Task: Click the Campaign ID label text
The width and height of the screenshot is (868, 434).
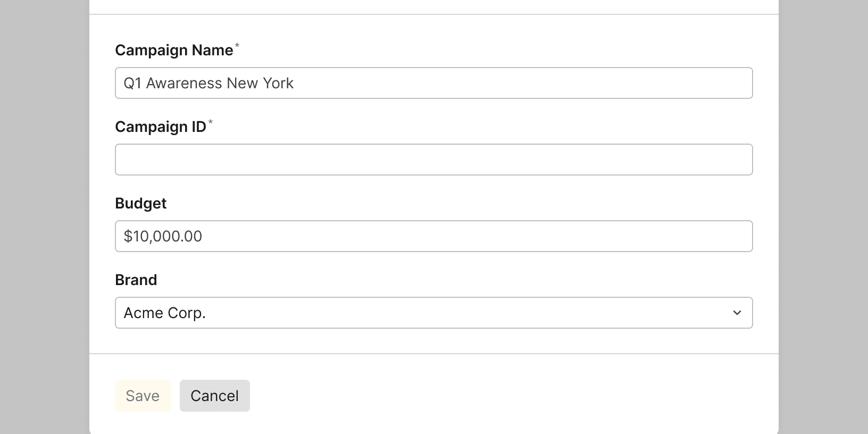Action: point(161,127)
